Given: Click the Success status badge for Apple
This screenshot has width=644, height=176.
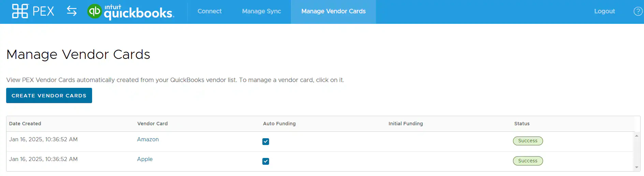Looking at the screenshot, I should (528, 161).
